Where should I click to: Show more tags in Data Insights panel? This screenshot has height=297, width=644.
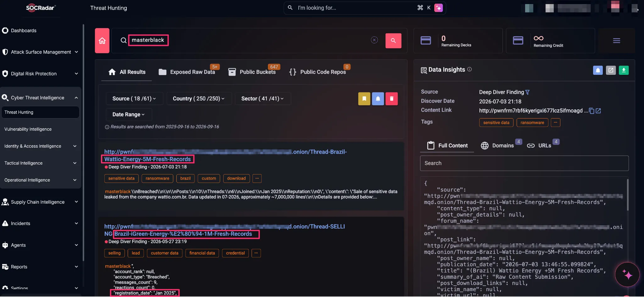click(555, 123)
